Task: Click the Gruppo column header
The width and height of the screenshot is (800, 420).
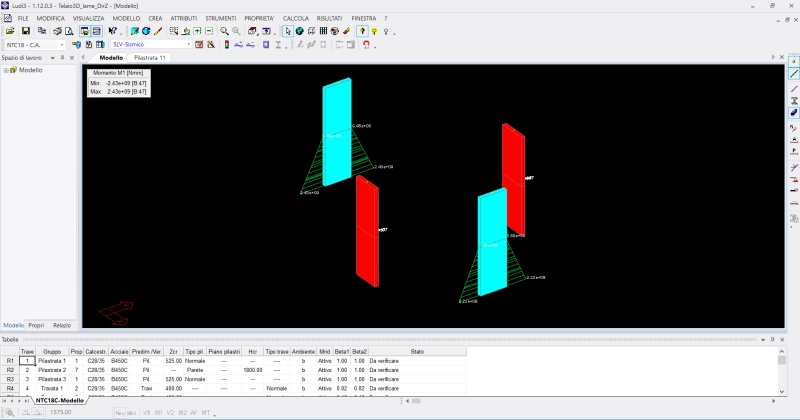Action: pyautogui.click(x=51, y=352)
